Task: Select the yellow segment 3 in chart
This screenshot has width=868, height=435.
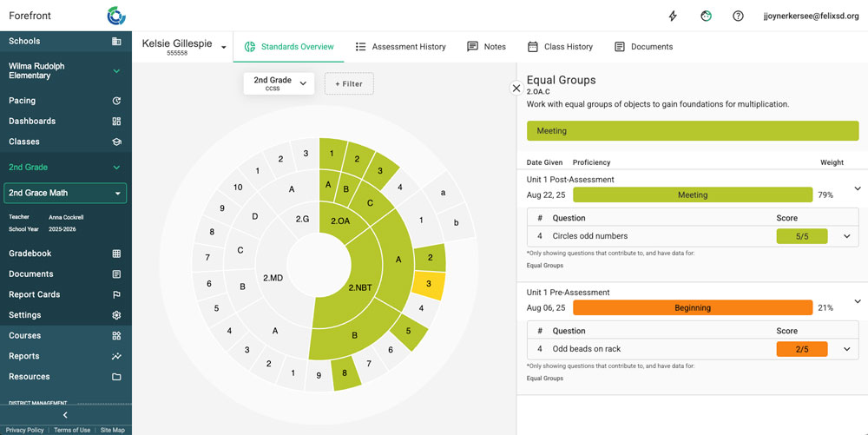Action: click(428, 284)
